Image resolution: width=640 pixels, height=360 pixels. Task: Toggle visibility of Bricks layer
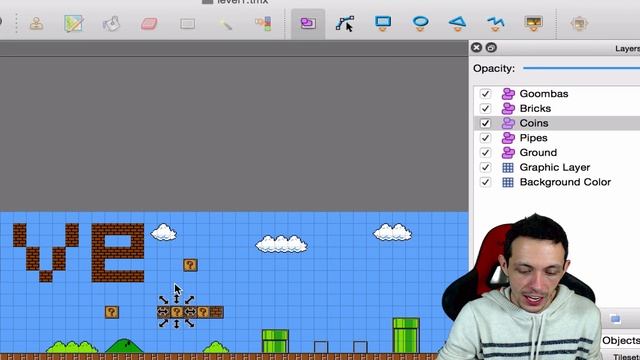[485, 109]
